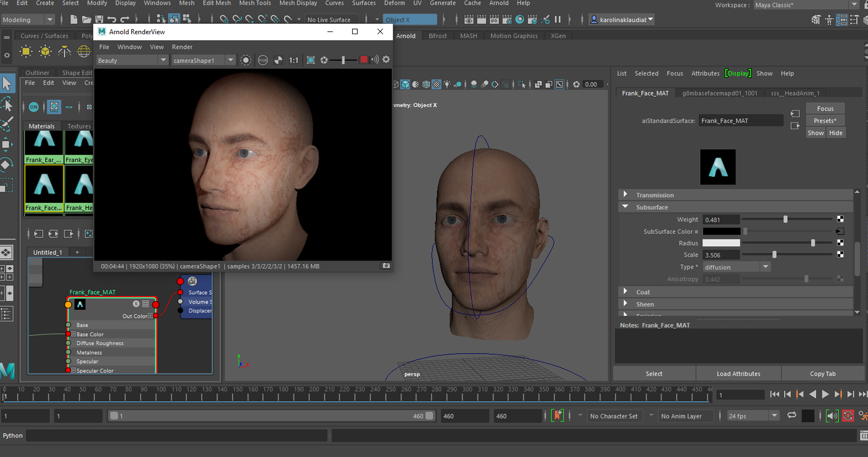Start IPR render from status line
The image size is (868, 457).
pyautogui.click(x=494, y=20)
